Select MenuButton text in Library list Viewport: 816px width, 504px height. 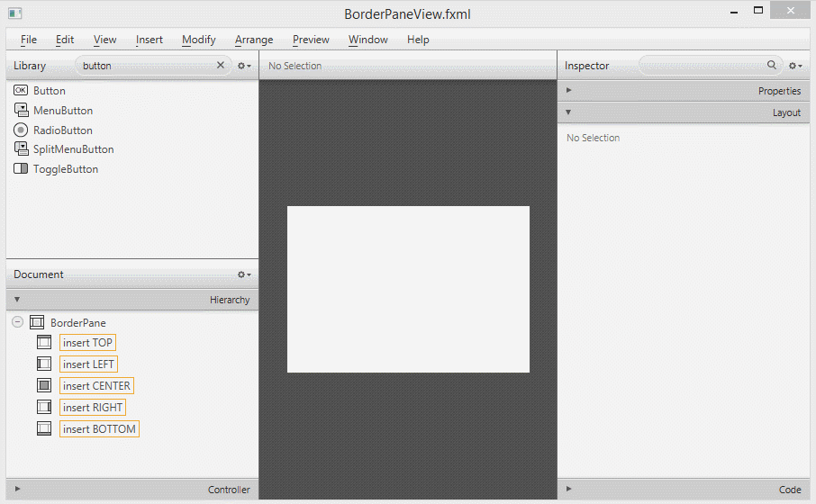63,111
